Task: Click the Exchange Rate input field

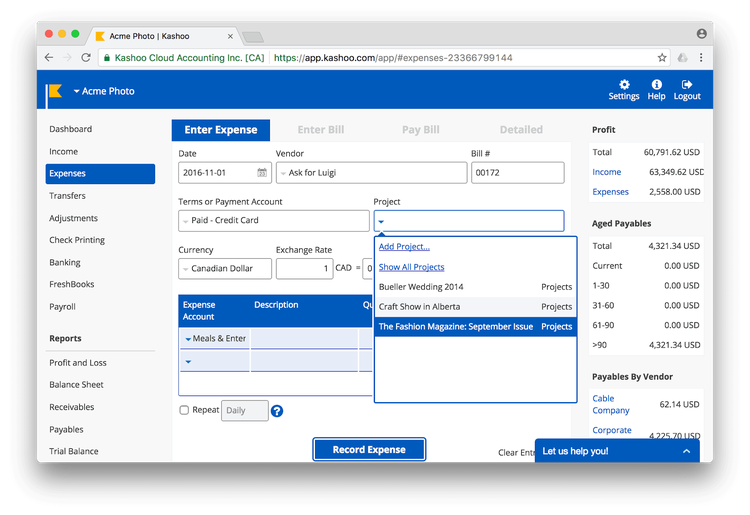Action: (304, 269)
